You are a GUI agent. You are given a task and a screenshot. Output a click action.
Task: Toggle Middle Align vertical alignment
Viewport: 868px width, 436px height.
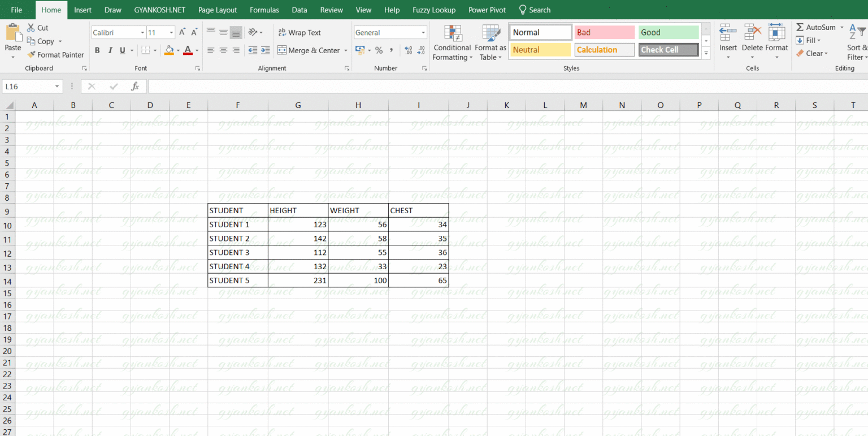pos(223,32)
